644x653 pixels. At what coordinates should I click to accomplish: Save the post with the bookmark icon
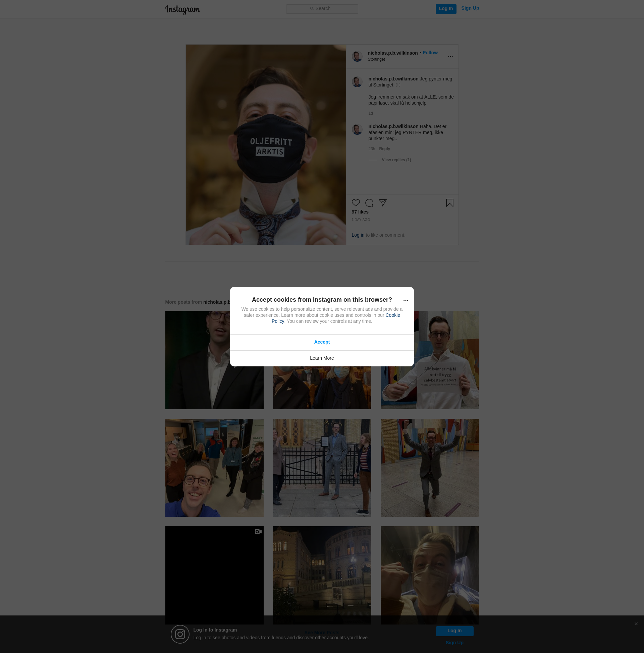449,203
